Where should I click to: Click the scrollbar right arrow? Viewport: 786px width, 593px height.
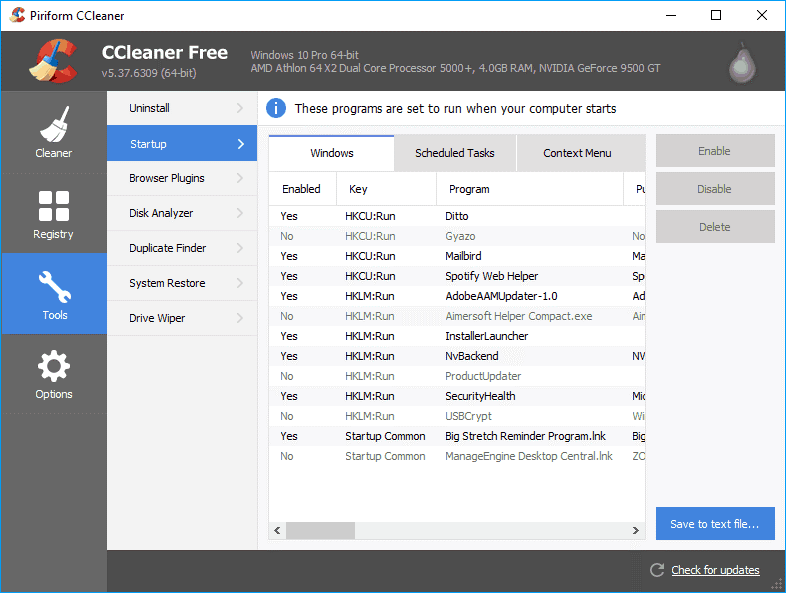pos(636,531)
